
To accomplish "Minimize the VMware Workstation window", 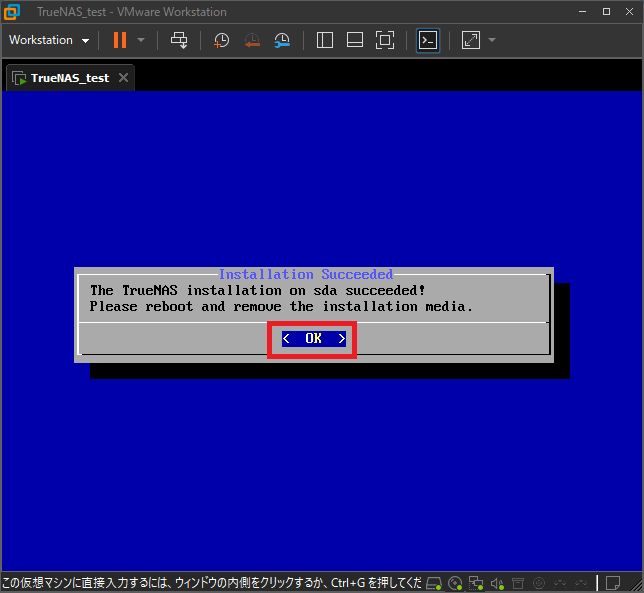I will point(582,11).
